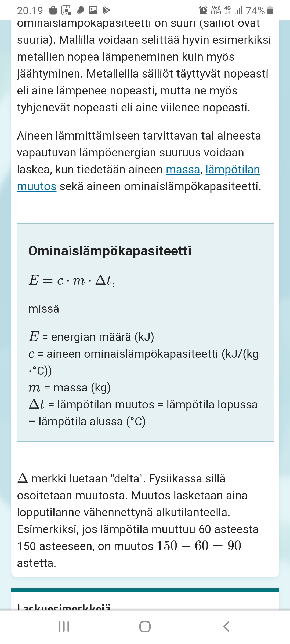Open the "massa" link
Image resolution: width=290 pixels, height=644 pixels.
(183, 170)
